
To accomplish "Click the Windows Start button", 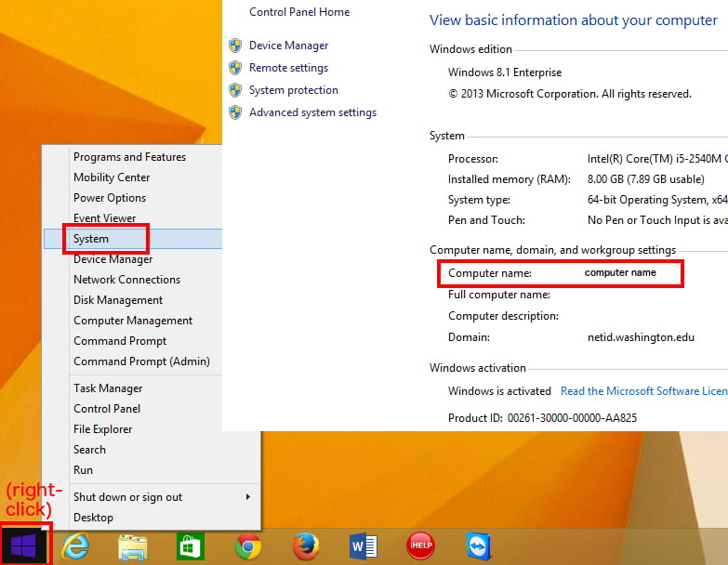I will (x=23, y=545).
